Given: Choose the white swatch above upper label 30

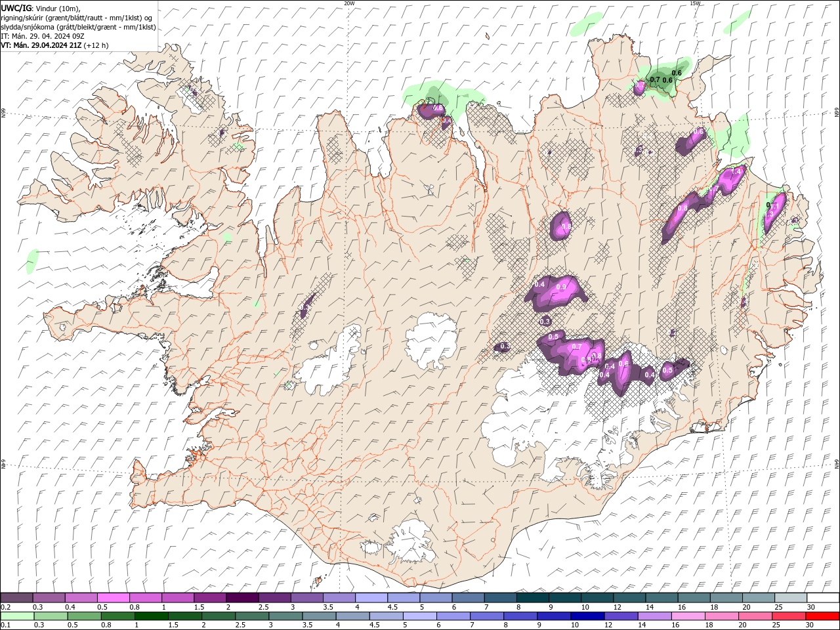Looking at the screenshot, I should coord(822,597).
